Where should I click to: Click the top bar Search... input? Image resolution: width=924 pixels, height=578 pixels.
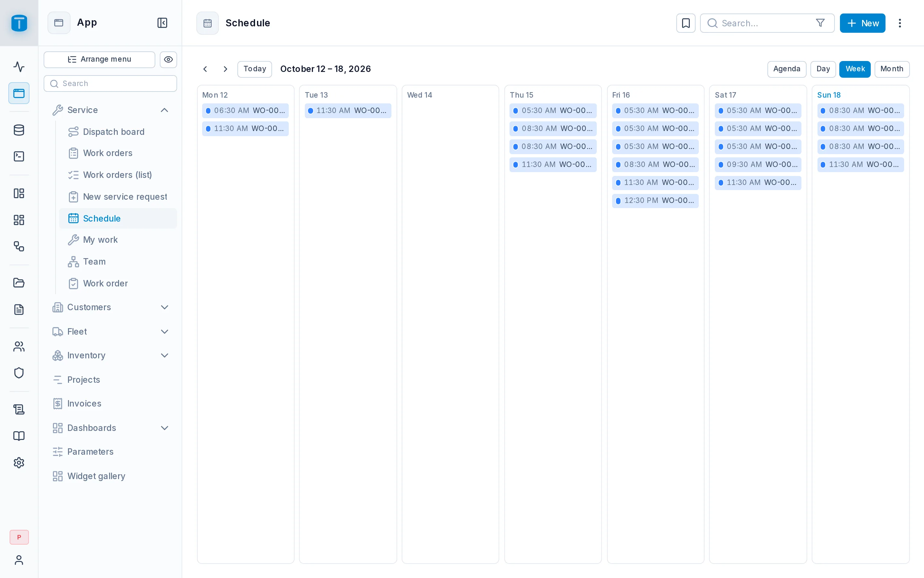click(x=767, y=23)
